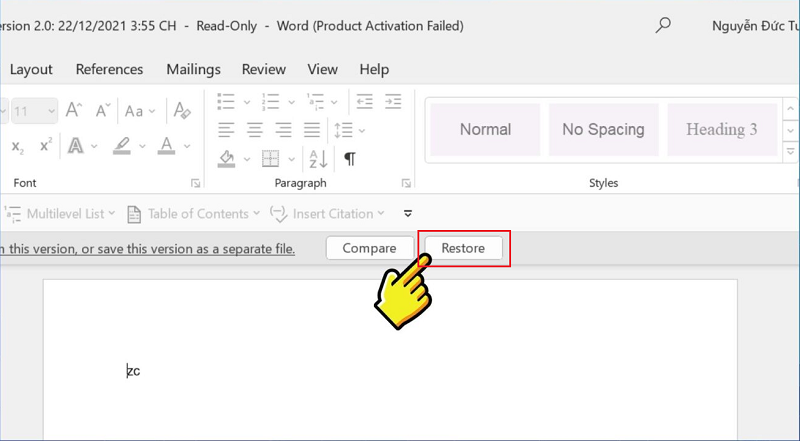
Task: Toggle superscript formatting
Action: click(x=46, y=146)
